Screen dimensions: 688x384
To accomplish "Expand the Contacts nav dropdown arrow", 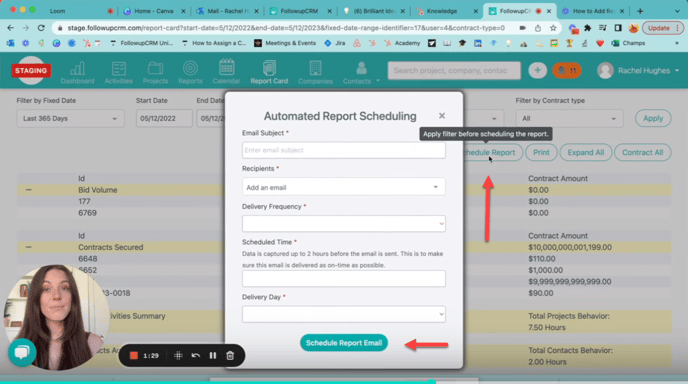I will coord(378,81).
